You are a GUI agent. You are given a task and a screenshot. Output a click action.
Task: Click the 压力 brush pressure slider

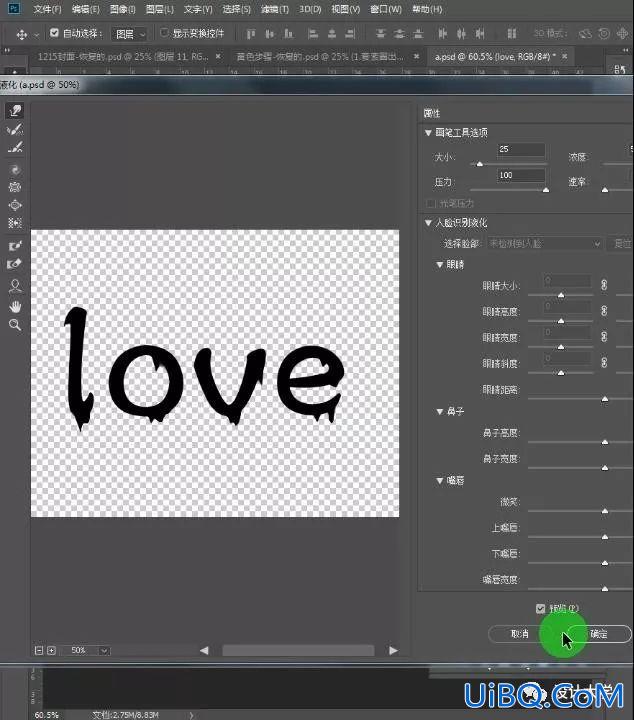pos(510,189)
